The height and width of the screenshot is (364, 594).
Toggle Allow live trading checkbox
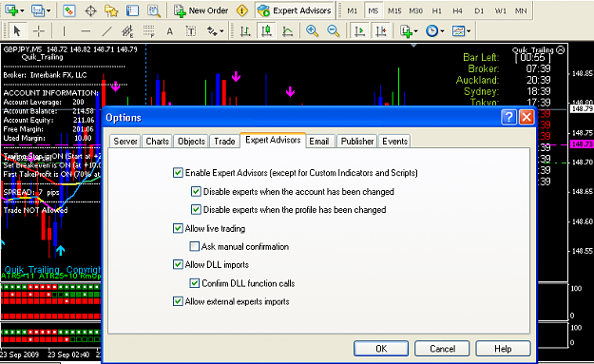(x=178, y=228)
